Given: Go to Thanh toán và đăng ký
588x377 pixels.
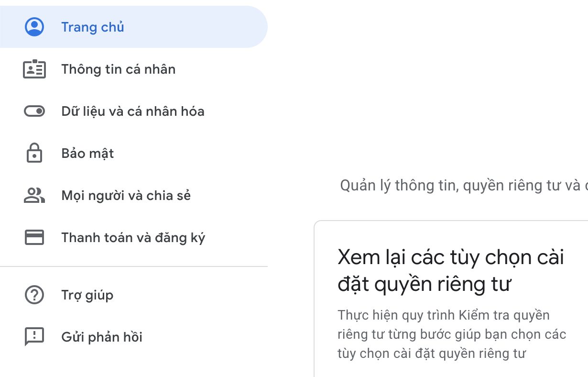Looking at the screenshot, I should click(132, 237).
